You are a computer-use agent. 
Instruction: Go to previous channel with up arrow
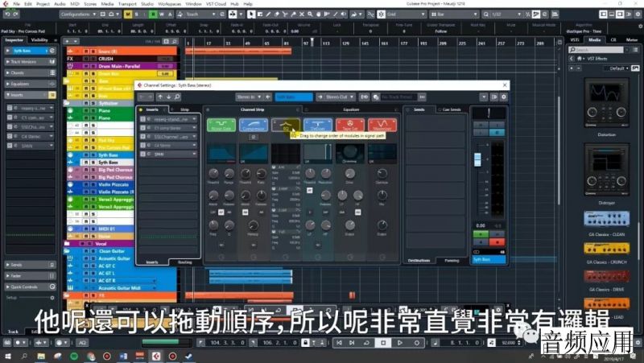160,97
